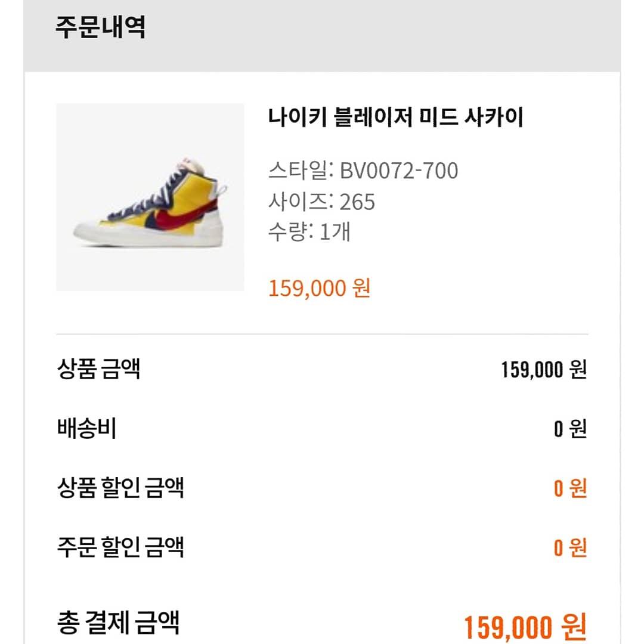Open product title 나이키 블레이저 미드 사카이
This screenshot has width=644, height=644.
[395, 117]
